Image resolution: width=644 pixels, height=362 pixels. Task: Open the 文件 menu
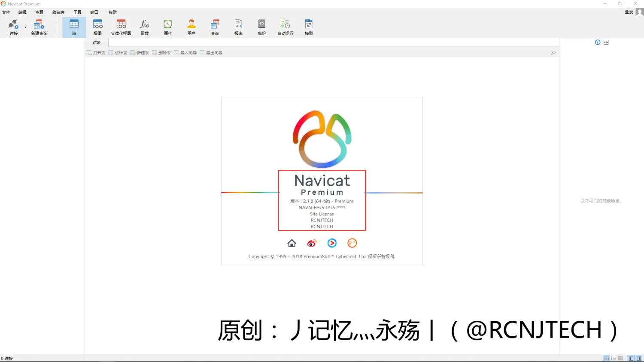coord(6,12)
